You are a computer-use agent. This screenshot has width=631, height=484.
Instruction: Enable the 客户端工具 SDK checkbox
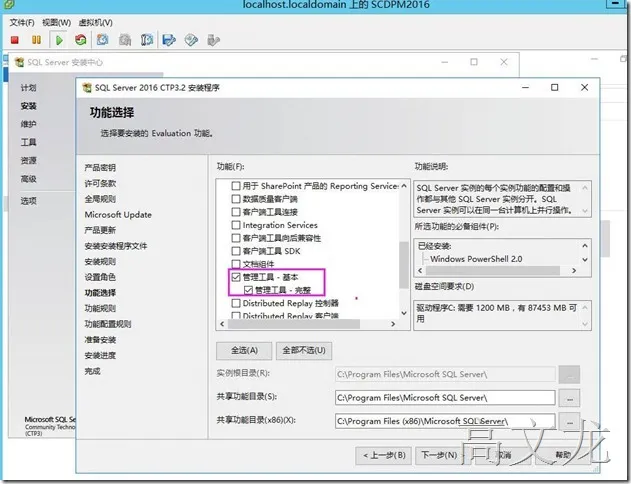pos(236,251)
